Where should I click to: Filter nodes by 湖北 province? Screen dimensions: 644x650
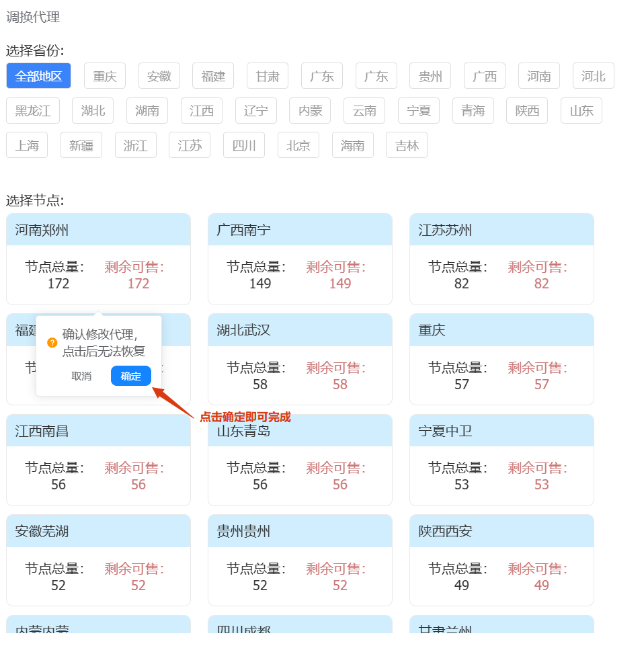click(93, 111)
